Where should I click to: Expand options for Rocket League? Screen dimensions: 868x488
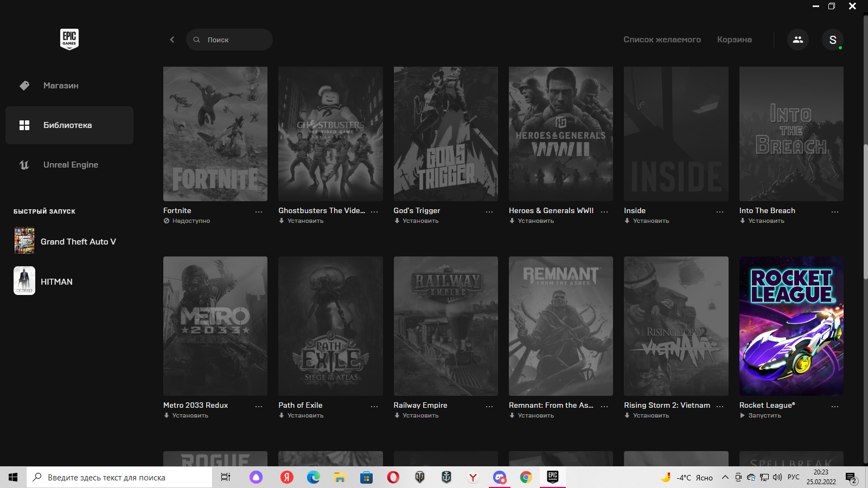click(x=835, y=406)
